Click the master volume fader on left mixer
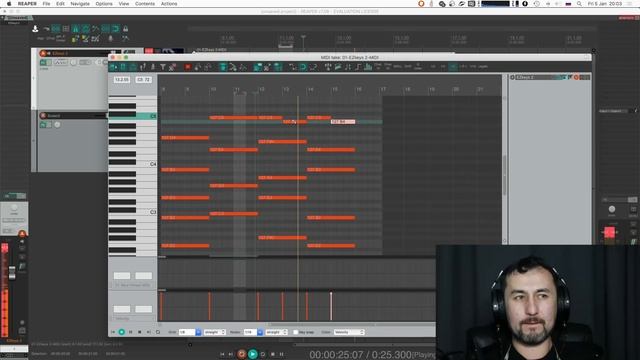This screenshot has width=640, height=360. pyautogui.click(x=12, y=273)
